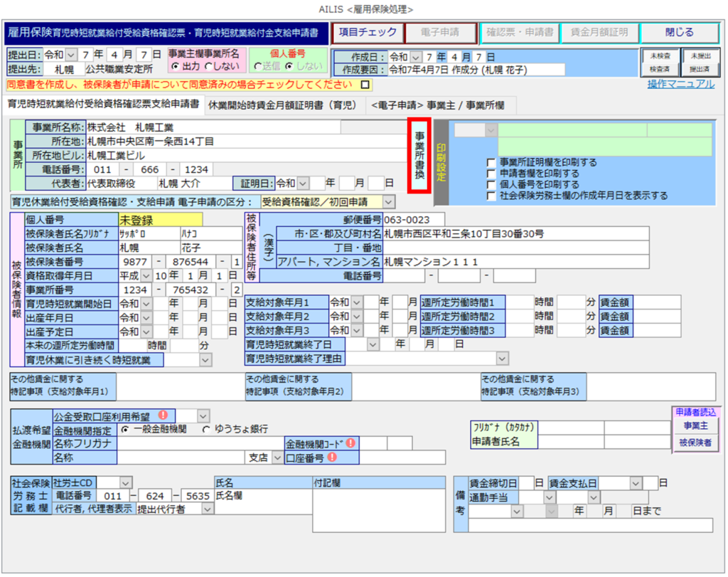Click the vertical 事業所書換 button
This screenshot has height=577, width=728.
419,155
